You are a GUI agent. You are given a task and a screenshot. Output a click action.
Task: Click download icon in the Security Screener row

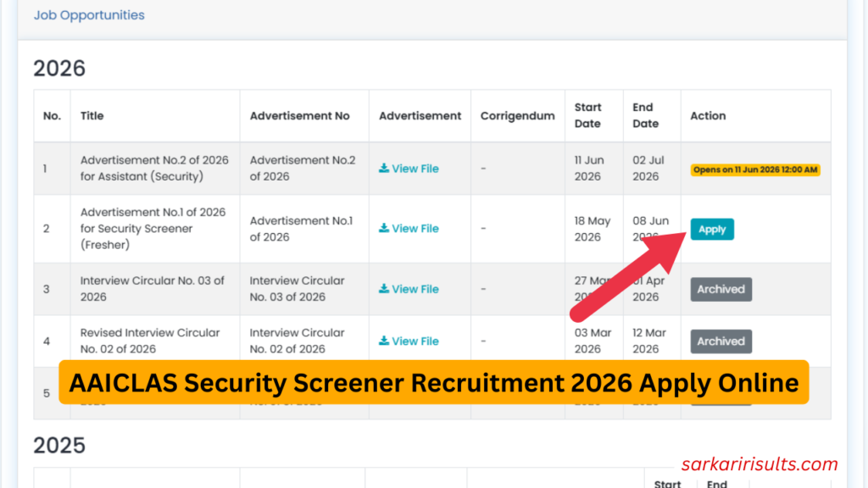(x=384, y=227)
